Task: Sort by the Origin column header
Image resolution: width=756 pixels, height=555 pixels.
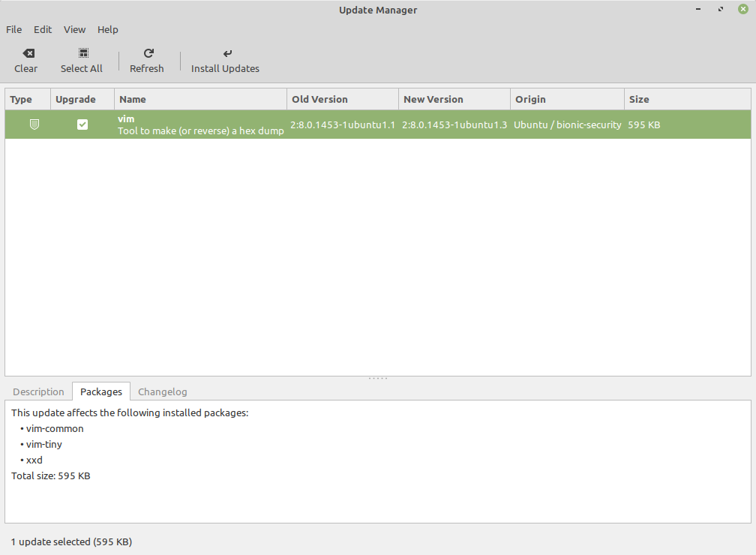Action: point(568,99)
